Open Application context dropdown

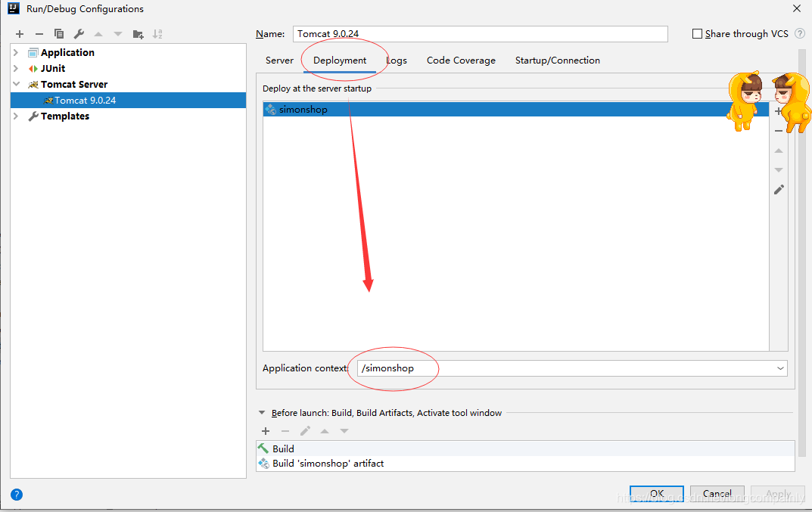click(780, 368)
